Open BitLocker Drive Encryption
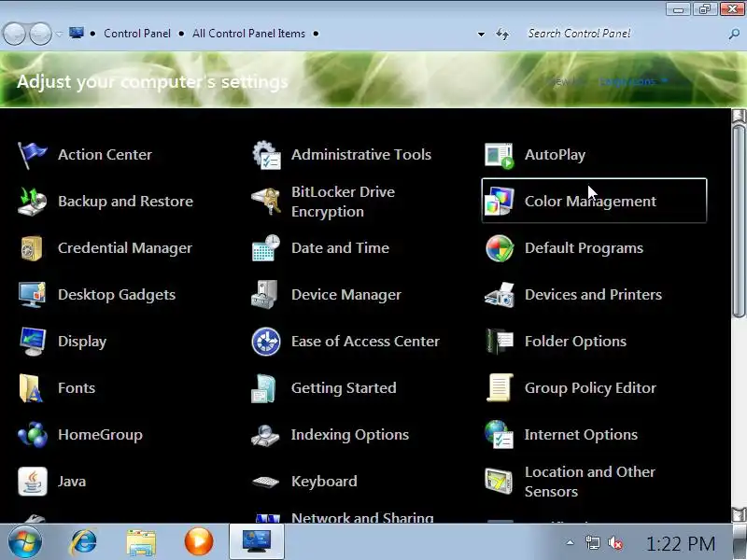Image resolution: width=747 pixels, height=560 pixels. [x=323, y=202]
